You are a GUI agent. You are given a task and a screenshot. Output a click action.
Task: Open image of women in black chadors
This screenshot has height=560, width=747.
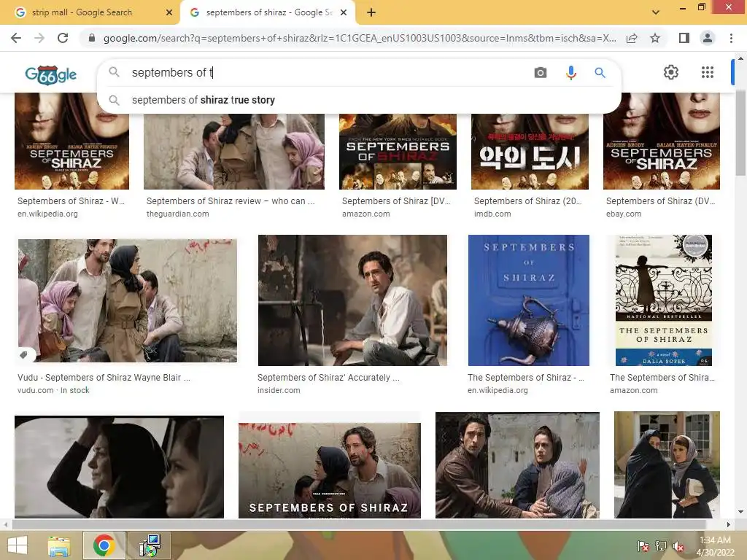667,464
